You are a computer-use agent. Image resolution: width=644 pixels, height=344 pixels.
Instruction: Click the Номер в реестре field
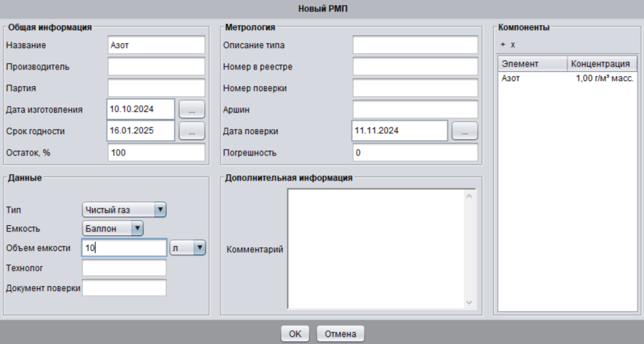tap(415, 67)
